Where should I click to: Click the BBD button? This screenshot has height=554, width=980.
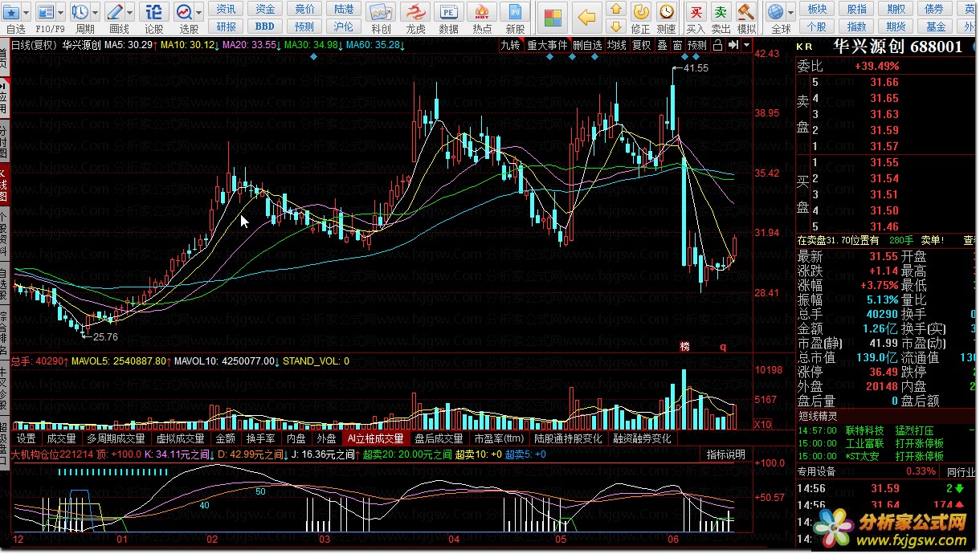tap(265, 26)
